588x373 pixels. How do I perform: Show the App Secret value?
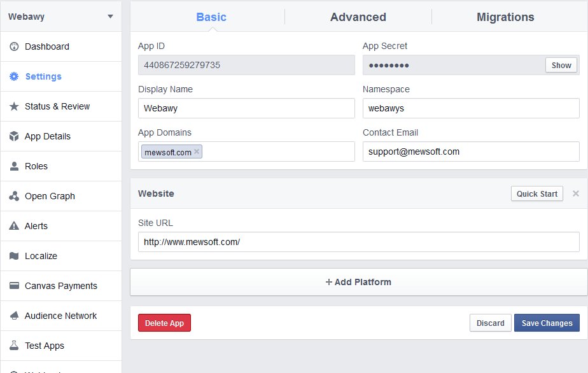coord(561,66)
